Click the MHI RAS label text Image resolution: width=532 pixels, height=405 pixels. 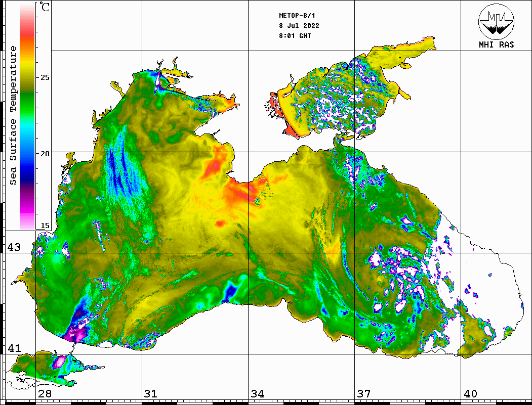(496, 44)
